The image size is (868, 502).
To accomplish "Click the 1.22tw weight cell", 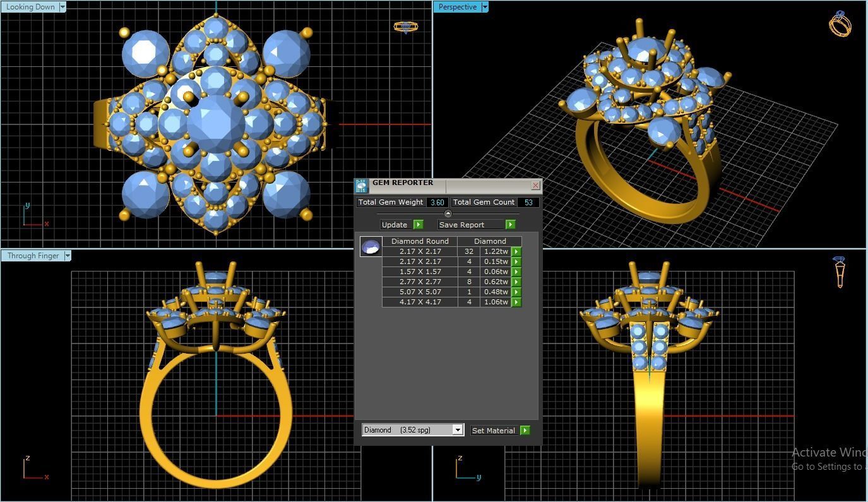I will (496, 251).
